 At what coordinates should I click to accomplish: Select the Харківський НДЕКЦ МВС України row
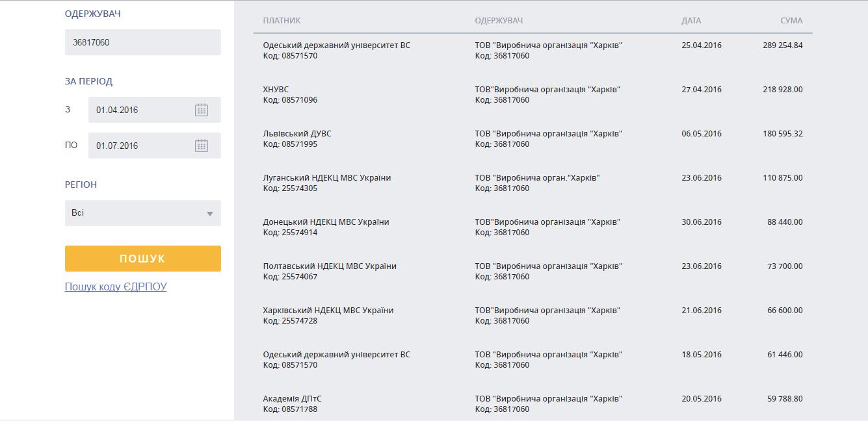click(328, 311)
